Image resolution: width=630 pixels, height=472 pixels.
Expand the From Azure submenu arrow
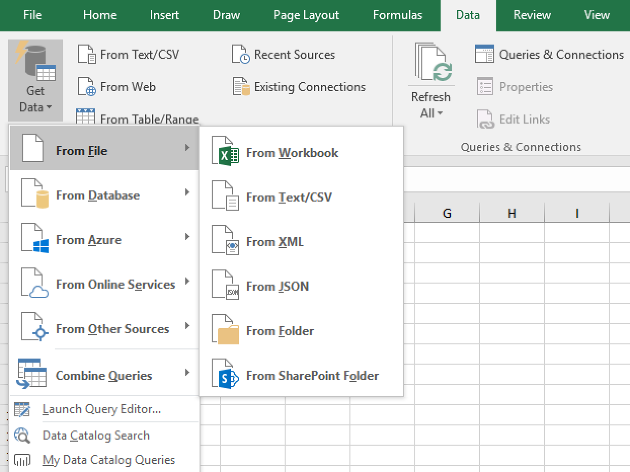tap(187, 237)
